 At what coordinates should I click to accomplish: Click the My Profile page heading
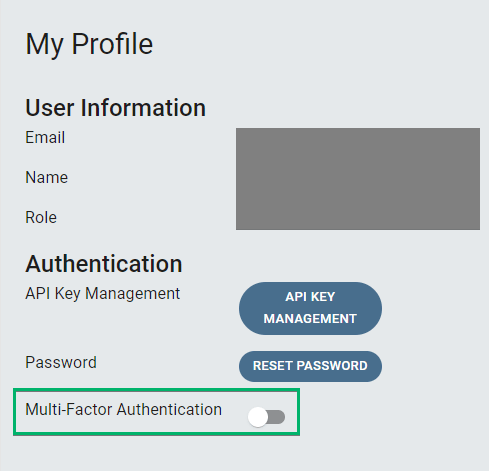pos(89,44)
